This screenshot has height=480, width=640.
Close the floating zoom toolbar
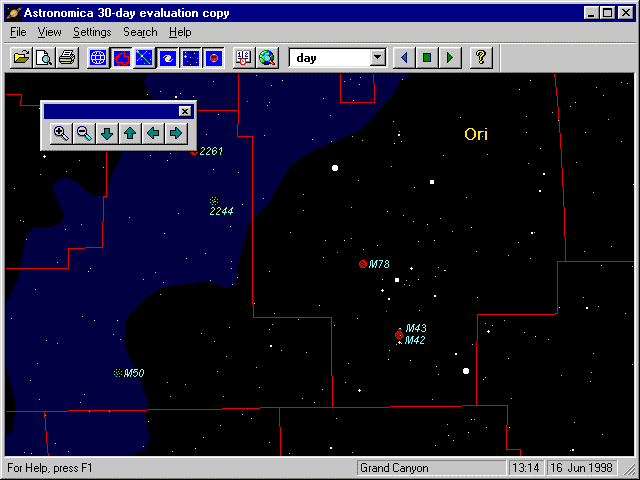coord(184,111)
